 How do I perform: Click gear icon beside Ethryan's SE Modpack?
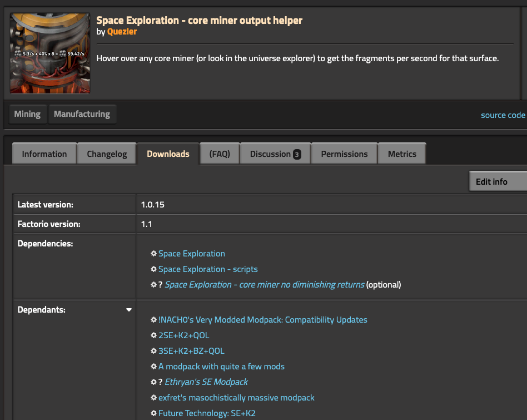pyautogui.click(x=153, y=382)
